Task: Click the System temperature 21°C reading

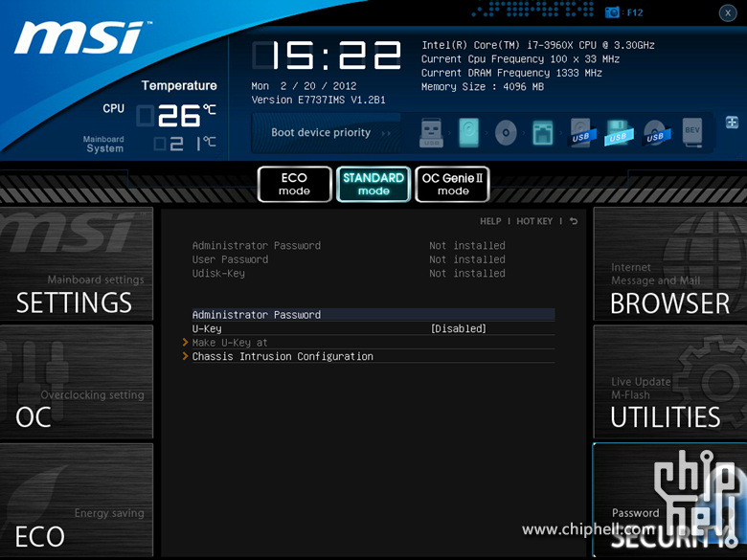Action: [186, 144]
